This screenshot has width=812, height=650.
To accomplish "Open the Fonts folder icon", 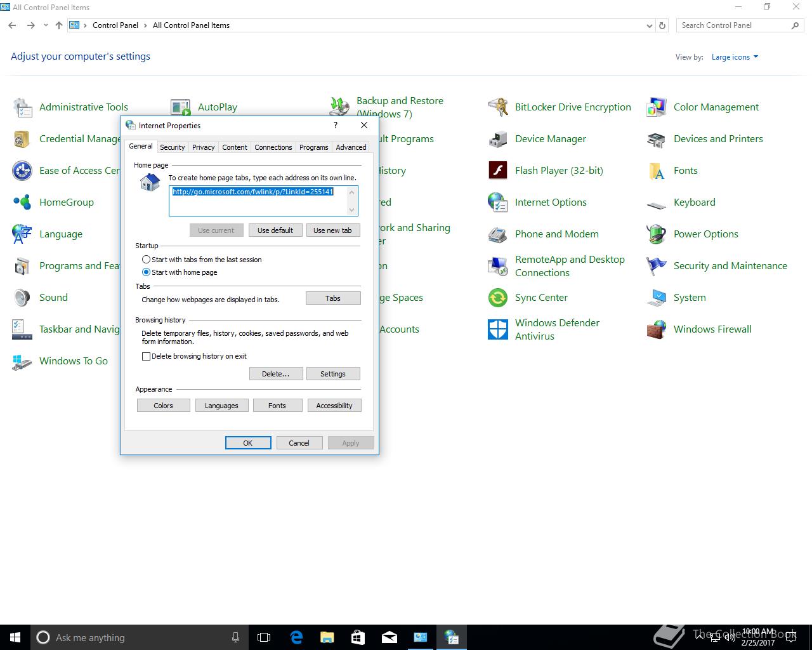I will coord(657,171).
